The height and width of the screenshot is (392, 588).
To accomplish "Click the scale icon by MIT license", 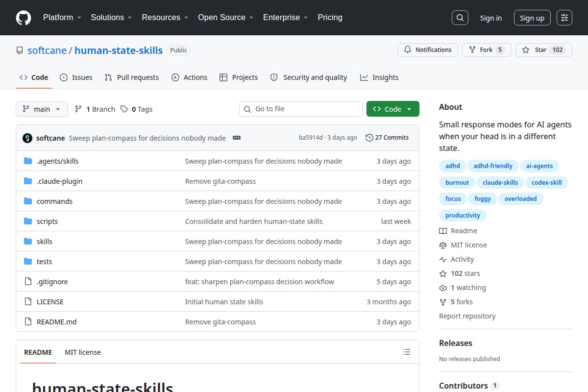I will coord(443,245).
